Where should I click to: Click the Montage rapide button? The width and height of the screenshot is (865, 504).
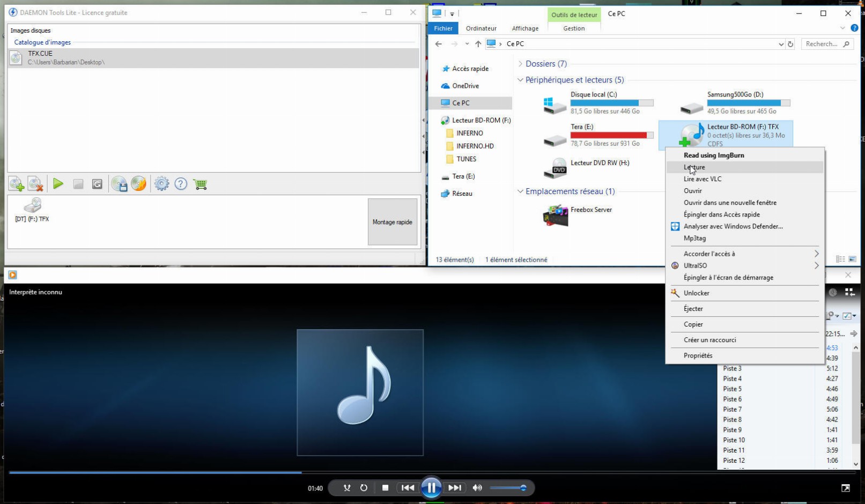393,222
